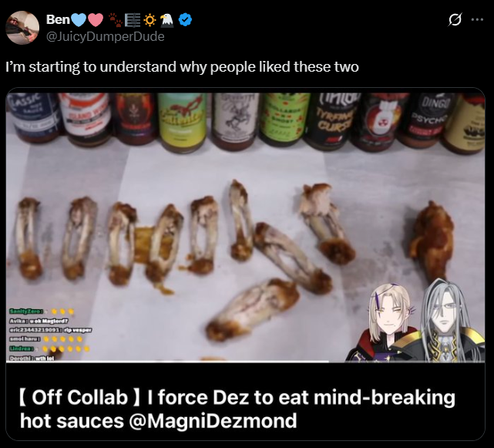The image size is (494, 448).
Task: Click the u ok Maglord chat message
Action: (x=39, y=321)
